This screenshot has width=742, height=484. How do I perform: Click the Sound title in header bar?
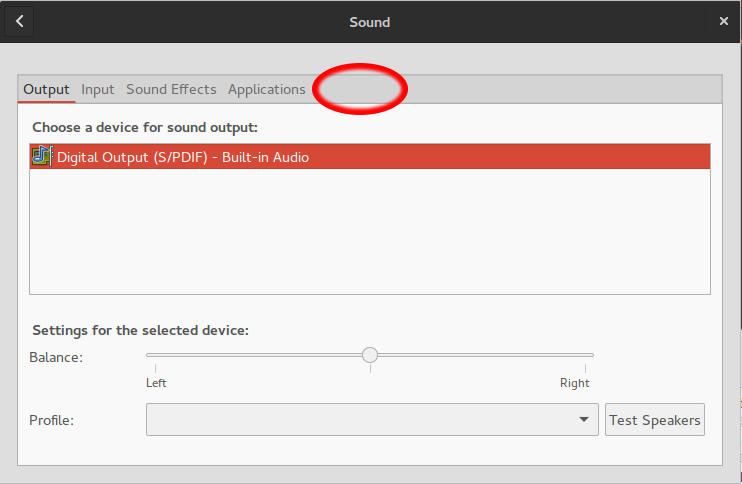tap(370, 22)
